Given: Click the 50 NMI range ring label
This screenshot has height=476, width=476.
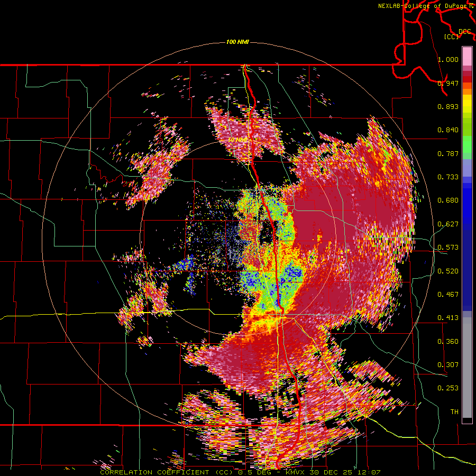Looking at the screenshot, I should (237, 140).
